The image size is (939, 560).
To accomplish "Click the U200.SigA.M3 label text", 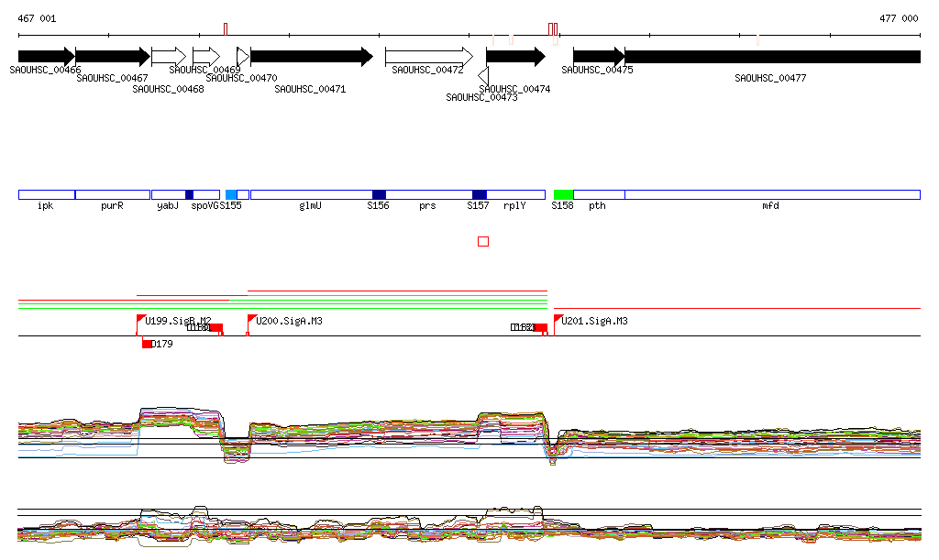I will [289, 322].
